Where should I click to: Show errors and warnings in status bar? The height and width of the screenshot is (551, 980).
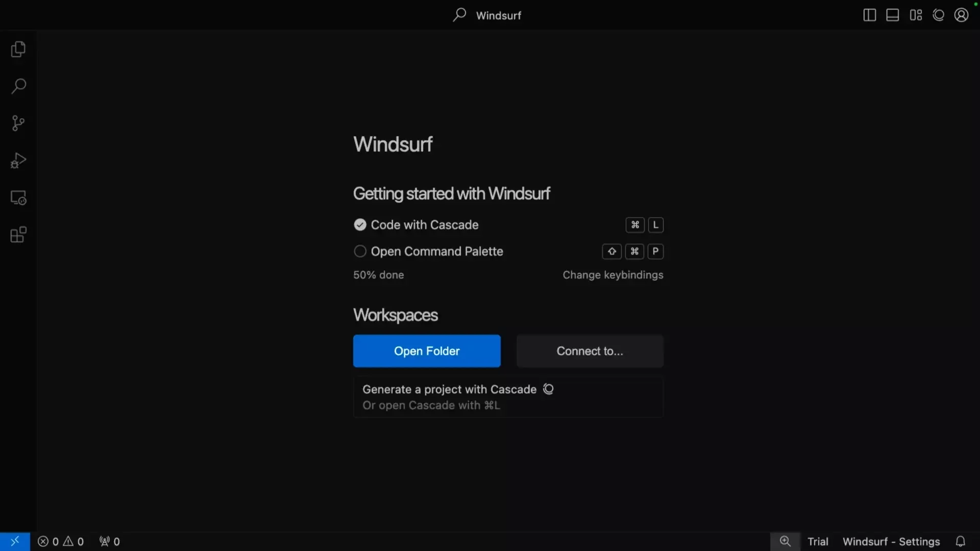60,541
